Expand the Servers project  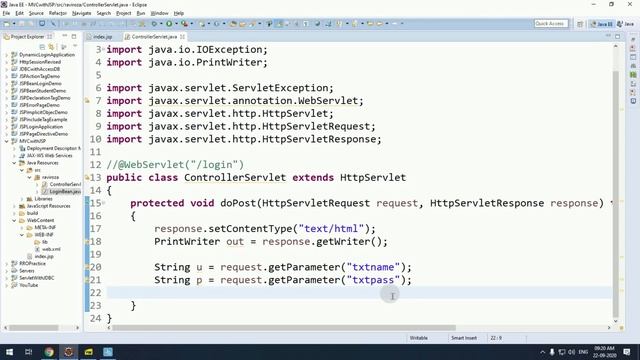(7, 271)
